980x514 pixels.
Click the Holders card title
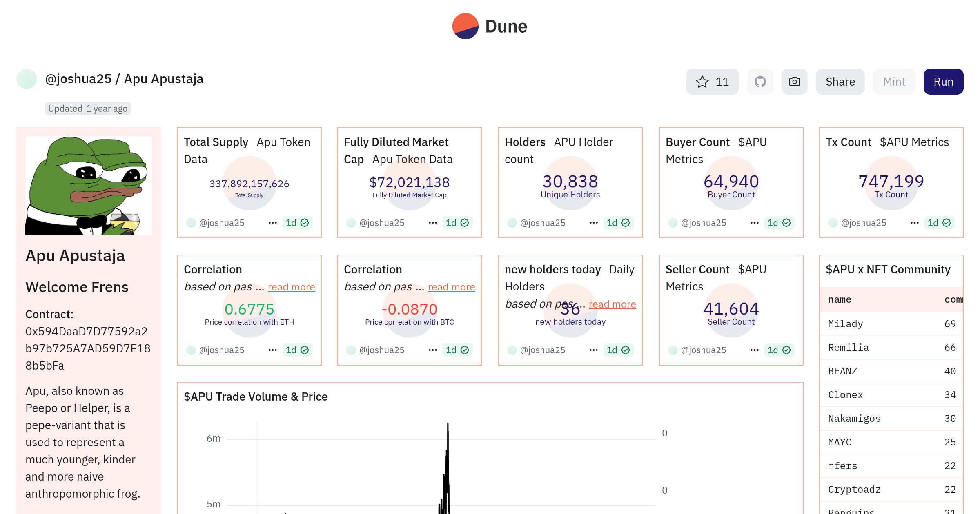click(525, 142)
